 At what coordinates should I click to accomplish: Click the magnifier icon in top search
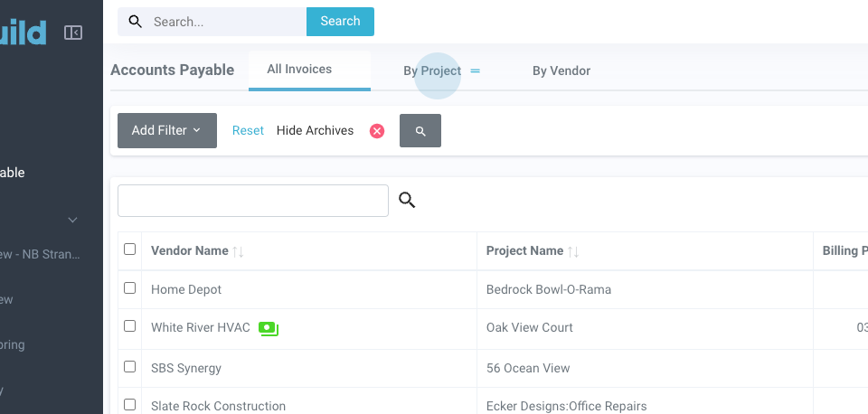click(x=136, y=22)
